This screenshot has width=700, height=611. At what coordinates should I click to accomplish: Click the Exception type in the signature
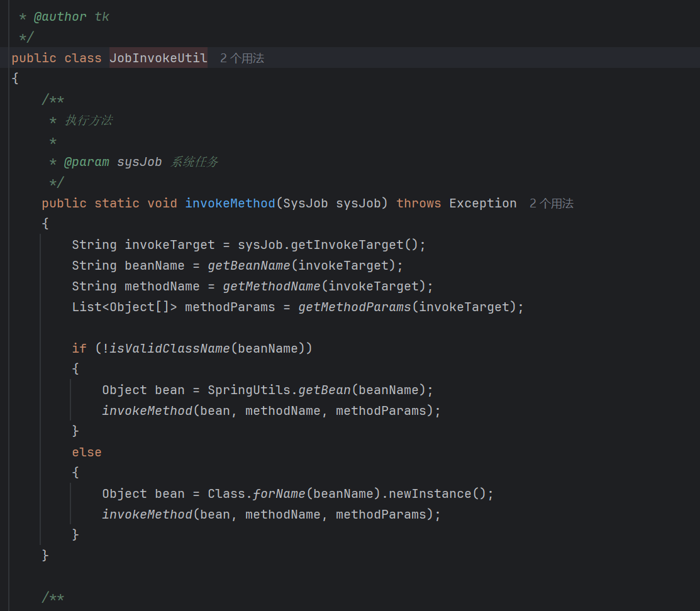click(x=482, y=204)
